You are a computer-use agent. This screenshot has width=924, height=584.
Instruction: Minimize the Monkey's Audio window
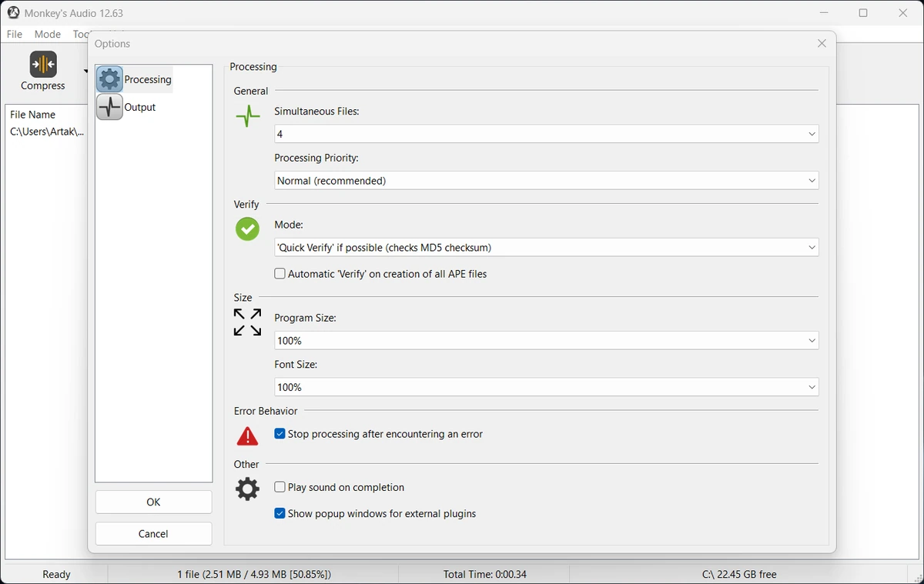(x=824, y=13)
